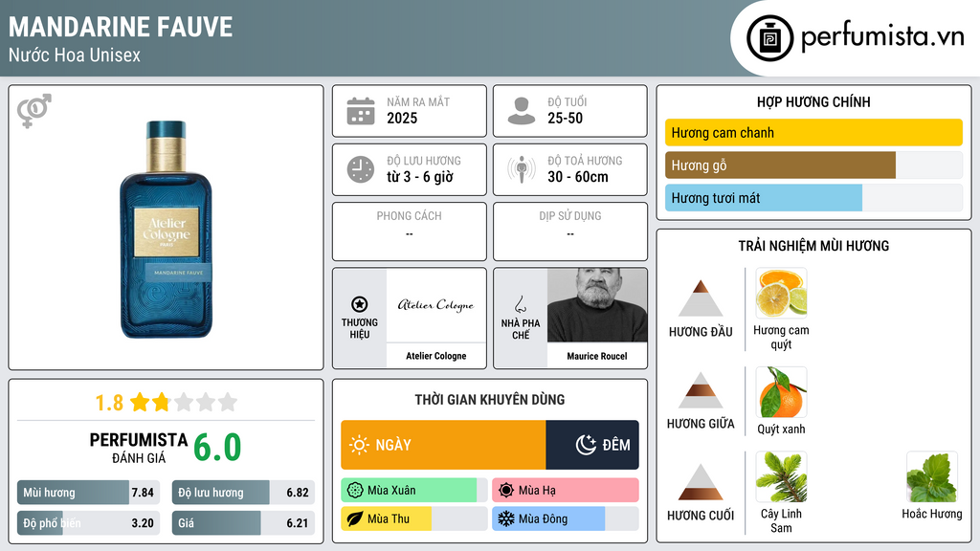Click the dark Đêm time bar
Image resolution: width=980 pixels, height=551 pixels.
tap(592, 445)
